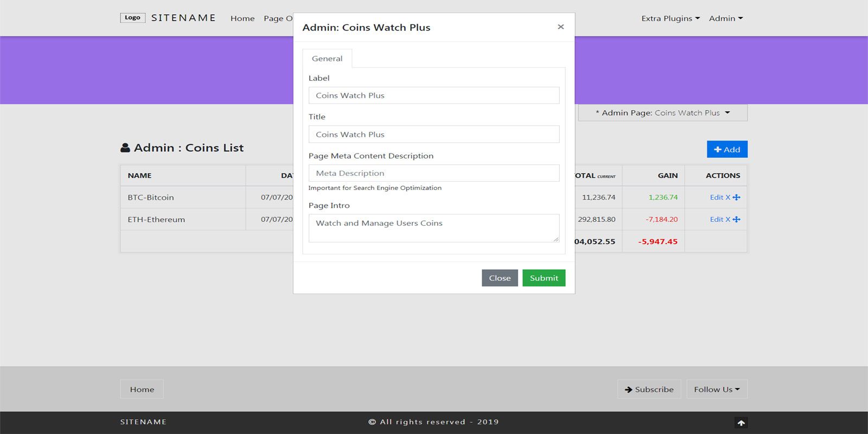Delete the BTC-Bitcoin row with X
The width and height of the screenshot is (868, 434).
(x=728, y=197)
